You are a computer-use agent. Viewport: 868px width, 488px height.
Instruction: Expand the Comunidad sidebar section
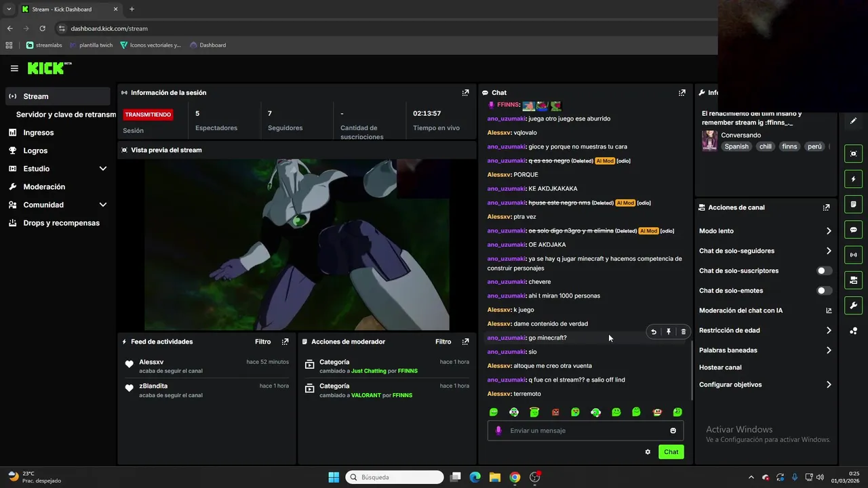[x=103, y=205]
